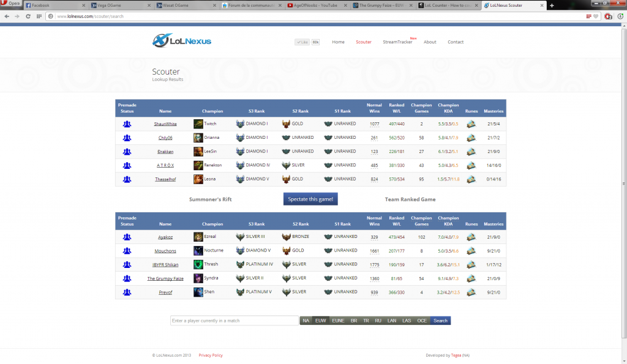Click the Shen champion portrait

pos(198,292)
